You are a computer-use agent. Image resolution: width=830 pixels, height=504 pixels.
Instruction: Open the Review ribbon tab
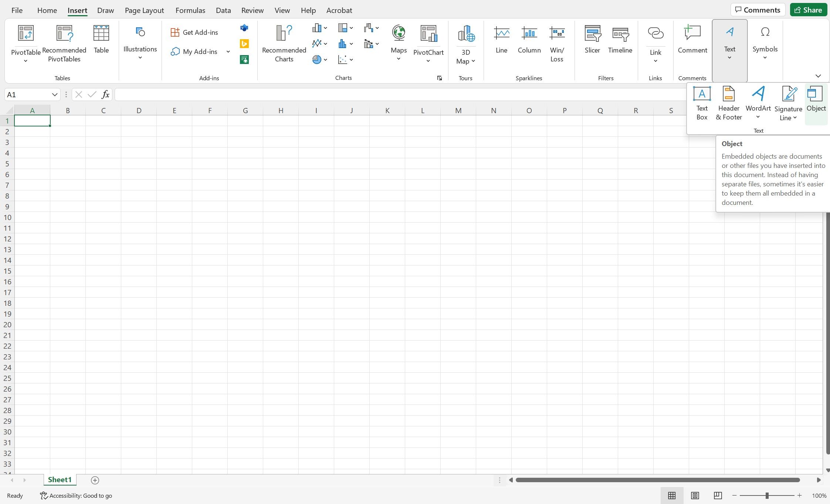pyautogui.click(x=251, y=10)
